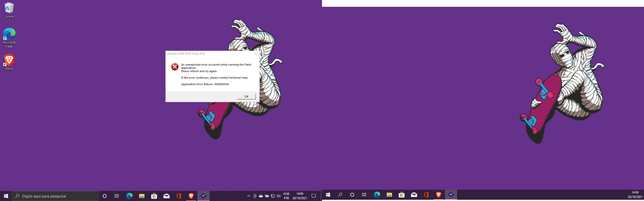Screen dimensions: 644x201
Task: Launch Edge from the primary taskbar with search box
Action: pos(129,196)
